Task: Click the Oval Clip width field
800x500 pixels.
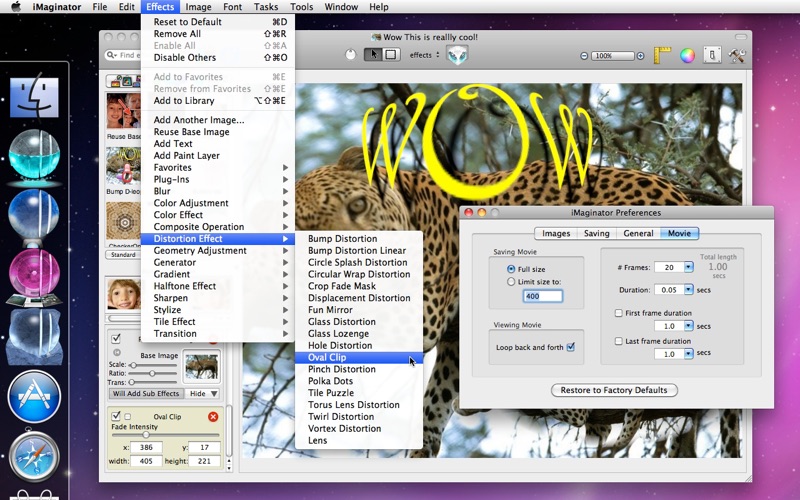Action: pos(146,461)
